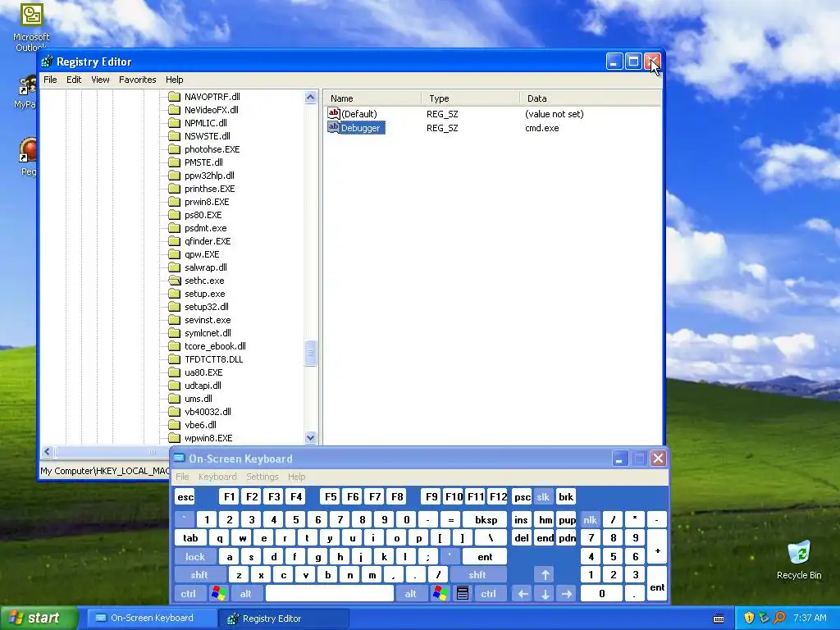Select the TFDTCTT8.DLL tree key
Viewport: 840px width, 630px height.
214,359
